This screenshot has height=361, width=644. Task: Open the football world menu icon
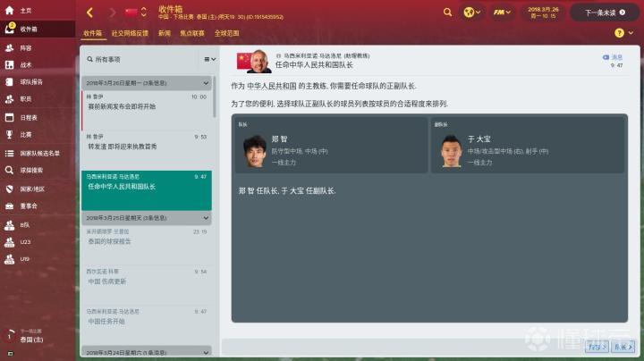[471, 13]
